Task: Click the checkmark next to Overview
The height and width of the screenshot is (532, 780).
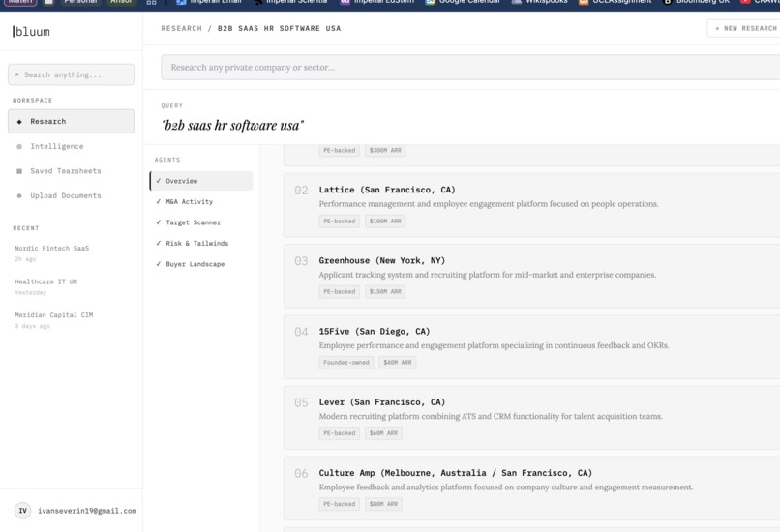Action: pyautogui.click(x=158, y=181)
